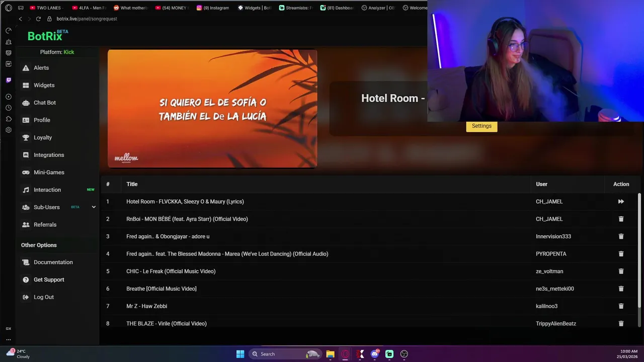This screenshot has height=362, width=644.
Task: Click the Log Out link
Action: [44, 297]
